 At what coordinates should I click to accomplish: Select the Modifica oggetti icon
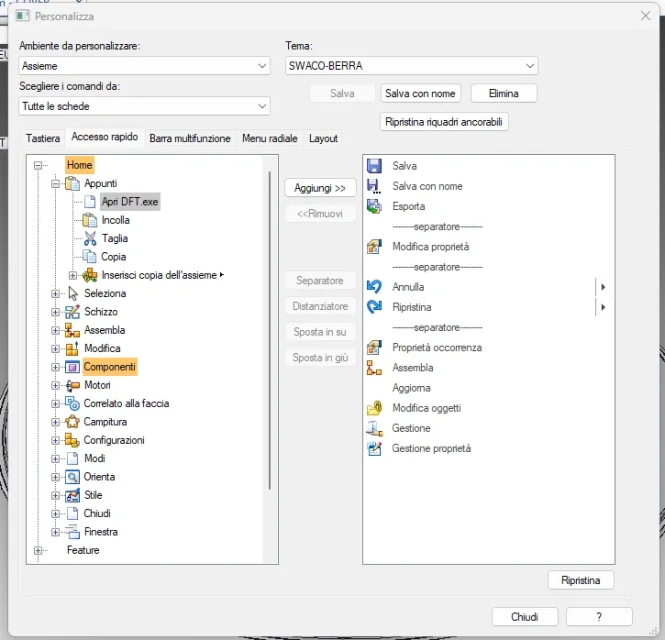(374, 408)
